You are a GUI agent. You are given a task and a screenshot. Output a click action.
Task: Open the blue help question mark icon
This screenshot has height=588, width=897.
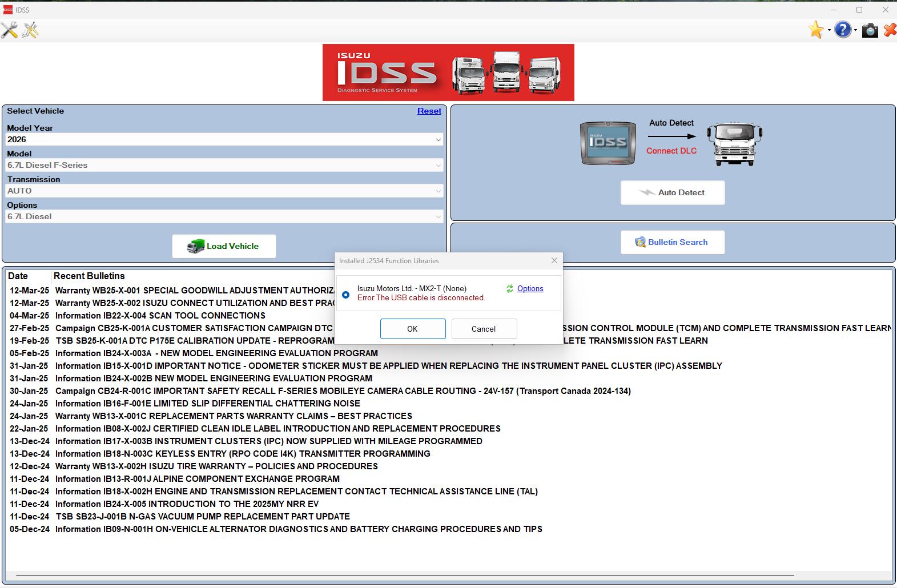[843, 30]
